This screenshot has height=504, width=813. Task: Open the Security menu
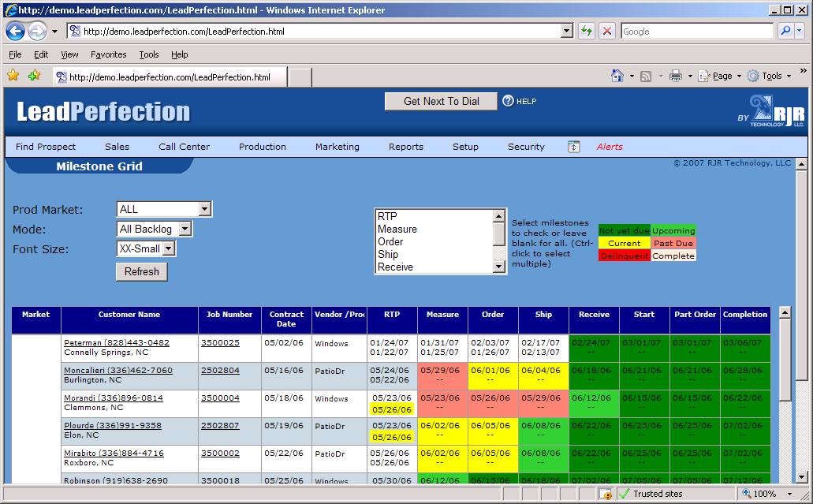(526, 147)
